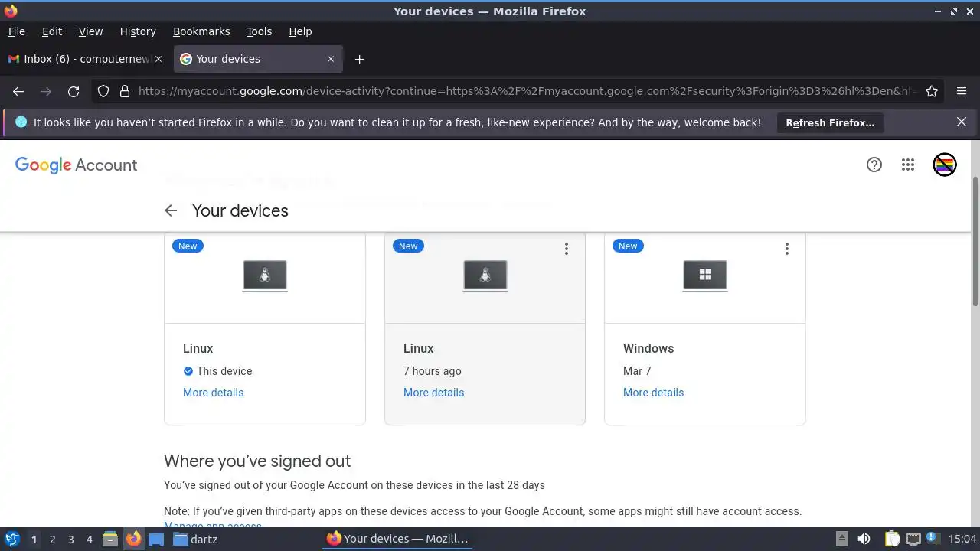Open the Tools menu
This screenshot has width=980, height=551.
tap(260, 31)
